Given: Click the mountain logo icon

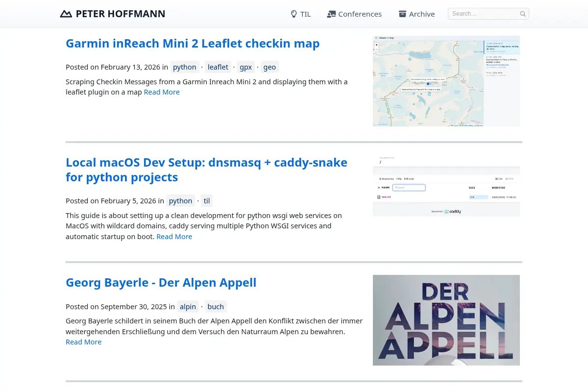Looking at the screenshot, I should [x=66, y=14].
